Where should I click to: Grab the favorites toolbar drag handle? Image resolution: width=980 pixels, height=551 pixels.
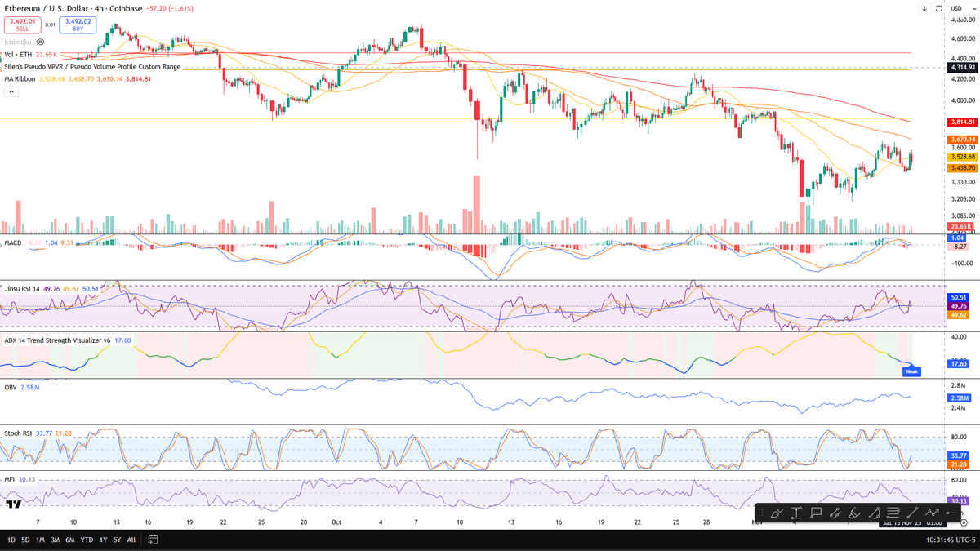(x=761, y=513)
